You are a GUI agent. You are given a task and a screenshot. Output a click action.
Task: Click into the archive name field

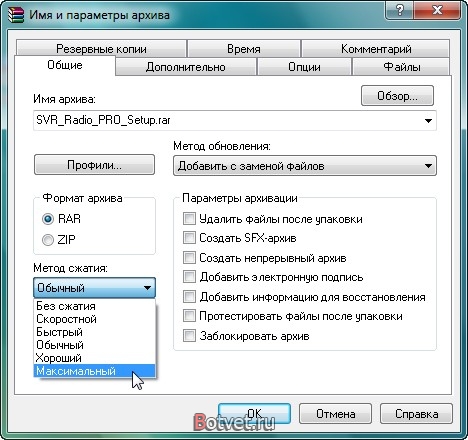click(227, 120)
